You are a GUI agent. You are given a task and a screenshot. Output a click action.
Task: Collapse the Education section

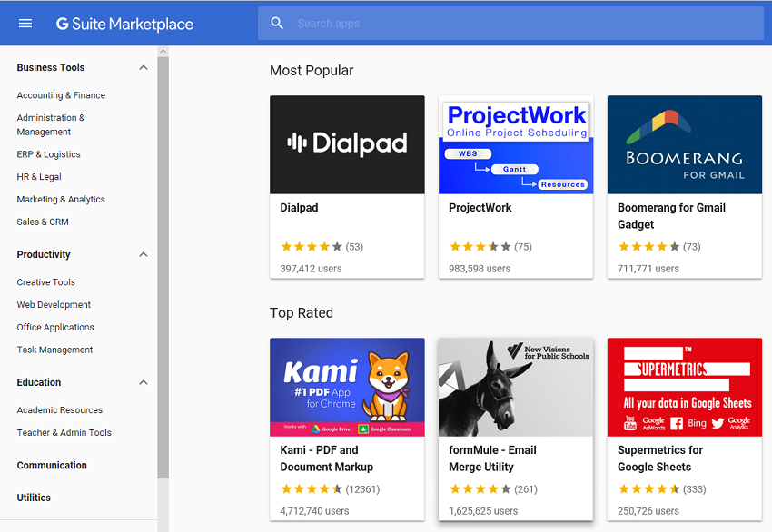(144, 382)
